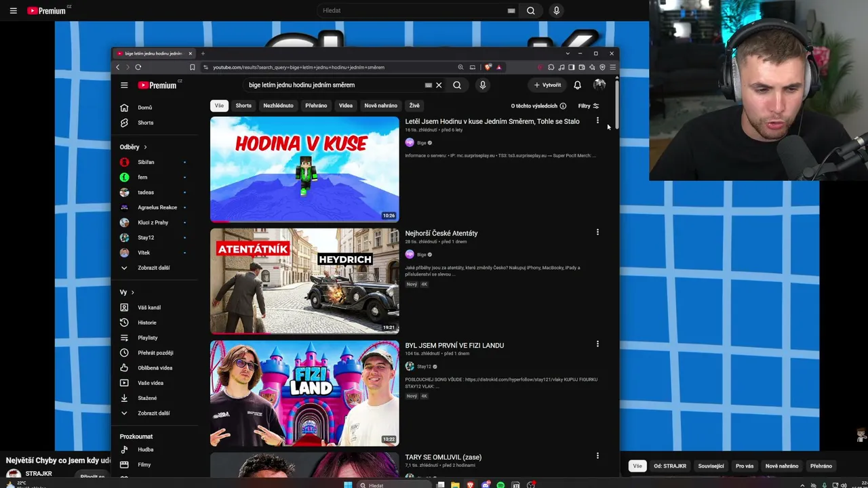Screen dimensions: 868x488
Task: Select the Přehráno filter chip in search results
Action: click(316, 106)
